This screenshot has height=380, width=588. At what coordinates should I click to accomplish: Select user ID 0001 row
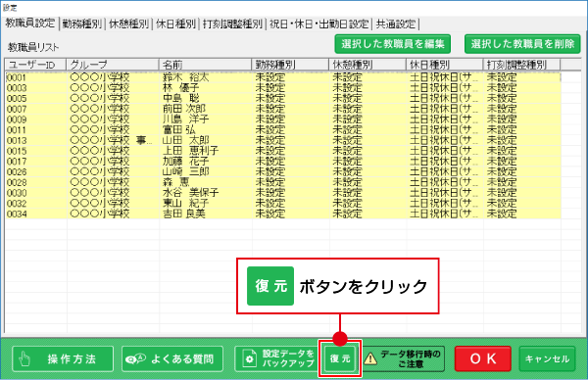tap(283, 77)
